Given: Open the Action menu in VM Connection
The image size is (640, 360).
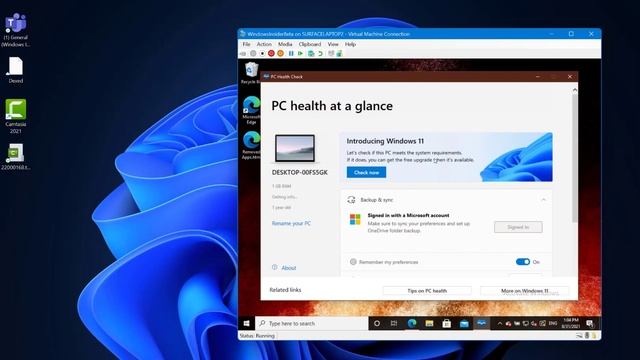Looking at the screenshot, I should coord(264,44).
